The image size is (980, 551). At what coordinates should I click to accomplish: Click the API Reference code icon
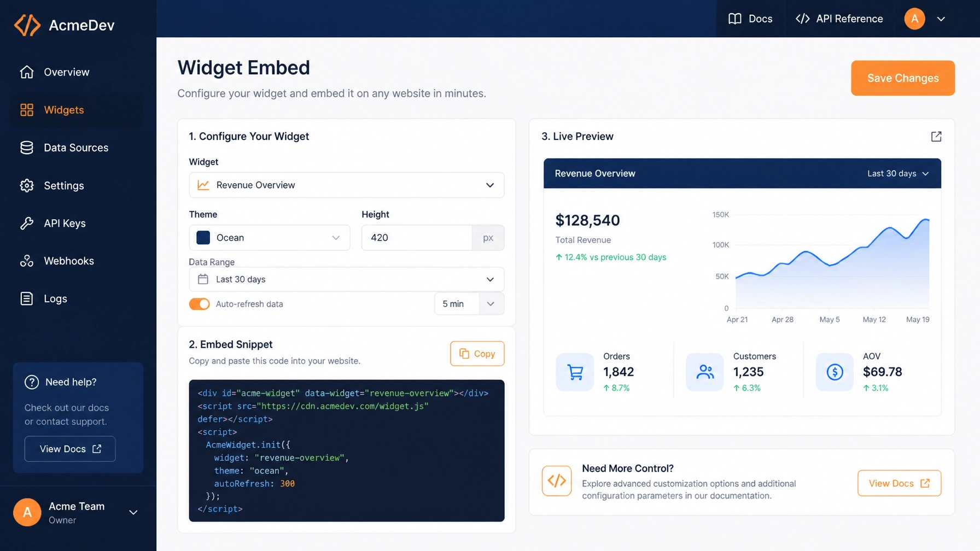[802, 19]
